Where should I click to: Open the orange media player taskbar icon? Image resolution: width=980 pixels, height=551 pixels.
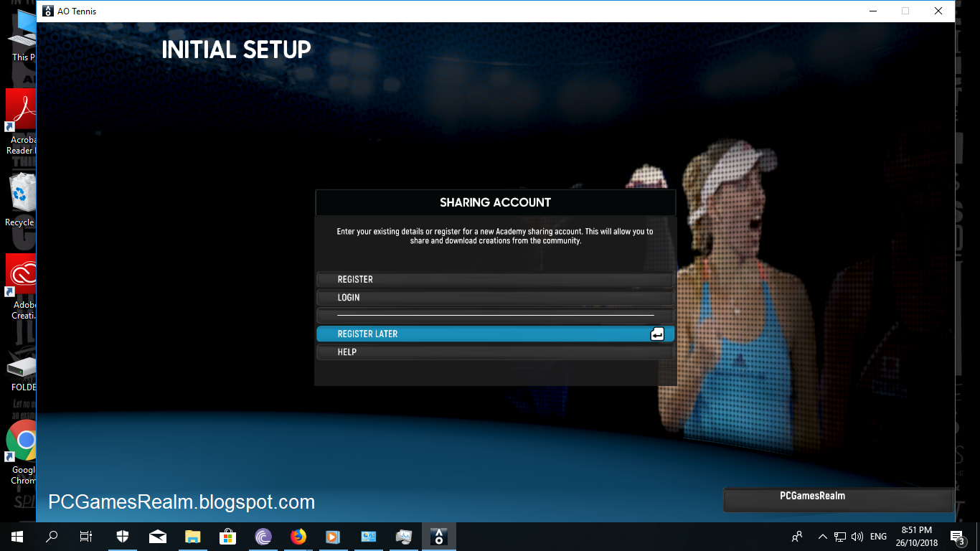[333, 536]
